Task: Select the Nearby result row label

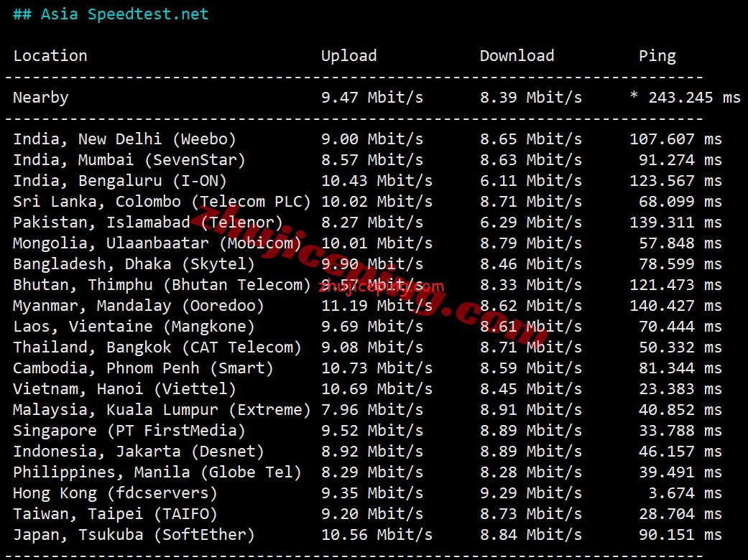Action: pos(41,98)
